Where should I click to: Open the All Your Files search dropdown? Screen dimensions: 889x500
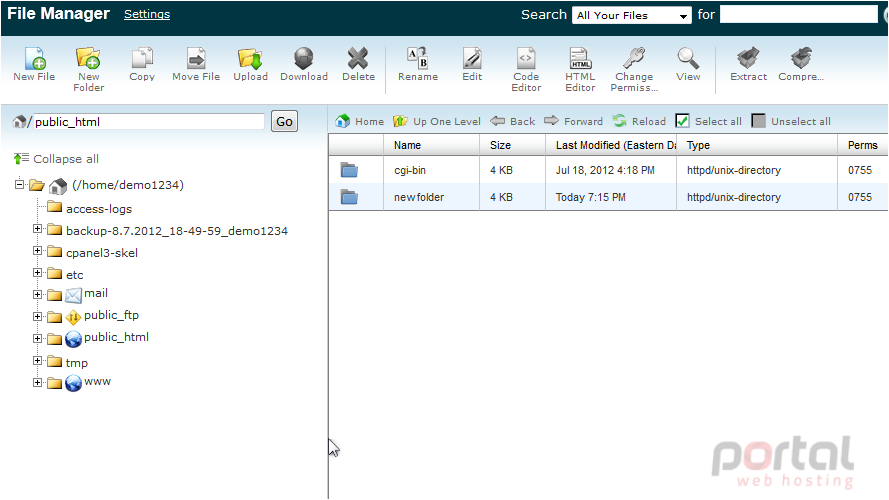click(632, 15)
